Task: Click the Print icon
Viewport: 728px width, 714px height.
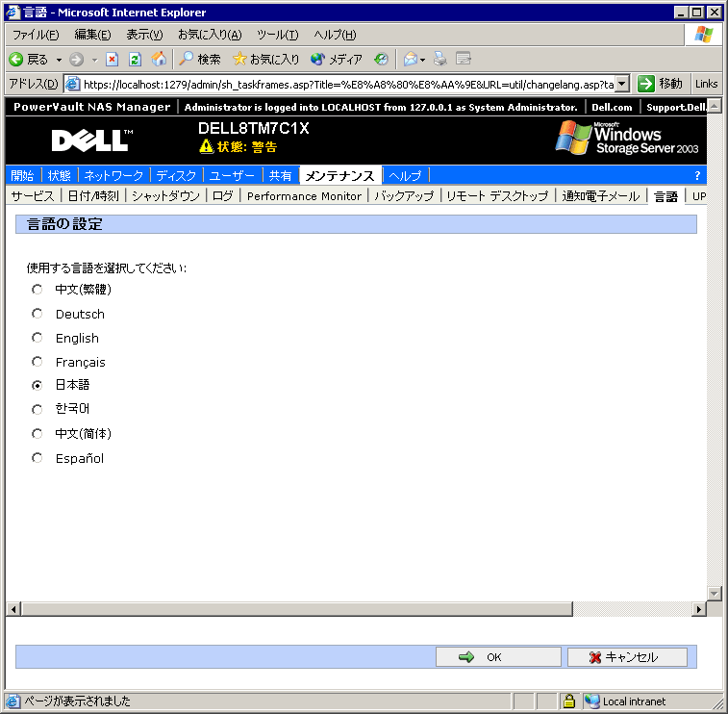Action: [439, 59]
